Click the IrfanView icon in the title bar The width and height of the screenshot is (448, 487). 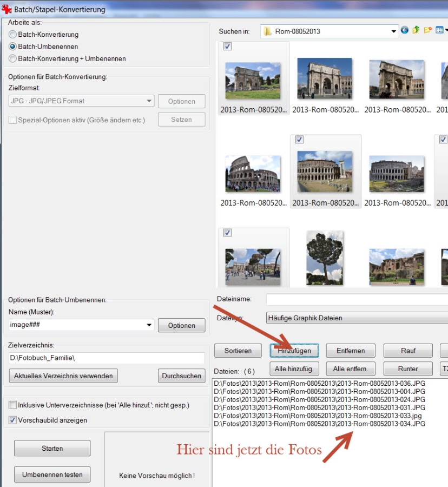click(x=6, y=9)
